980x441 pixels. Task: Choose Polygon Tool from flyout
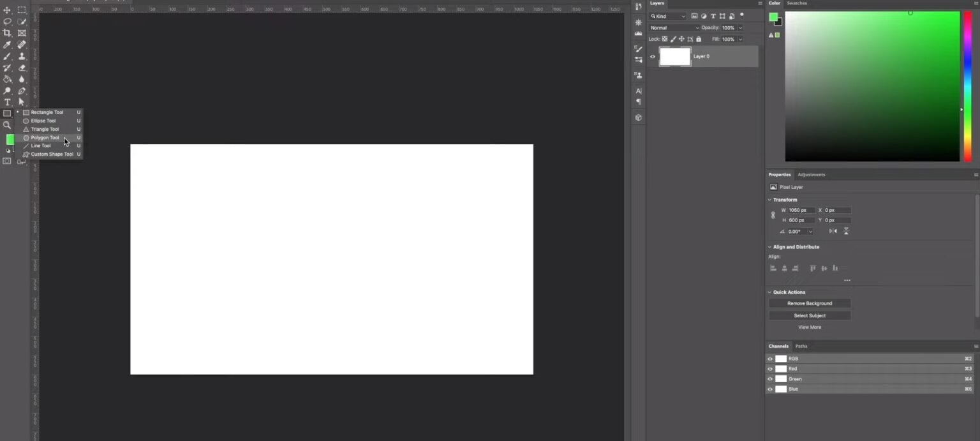pyautogui.click(x=50, y=137)
